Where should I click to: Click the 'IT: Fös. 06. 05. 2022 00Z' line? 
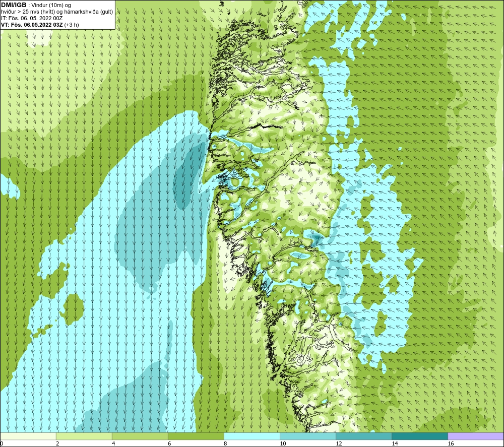click(x=32, y=18)
